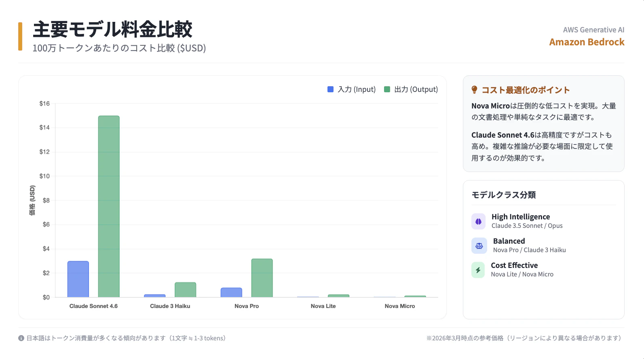The height and width of the screenshot is (359, 644).
Task: Click the lightning bolt icon for Cost Effective
Action: tap(478, 270)
